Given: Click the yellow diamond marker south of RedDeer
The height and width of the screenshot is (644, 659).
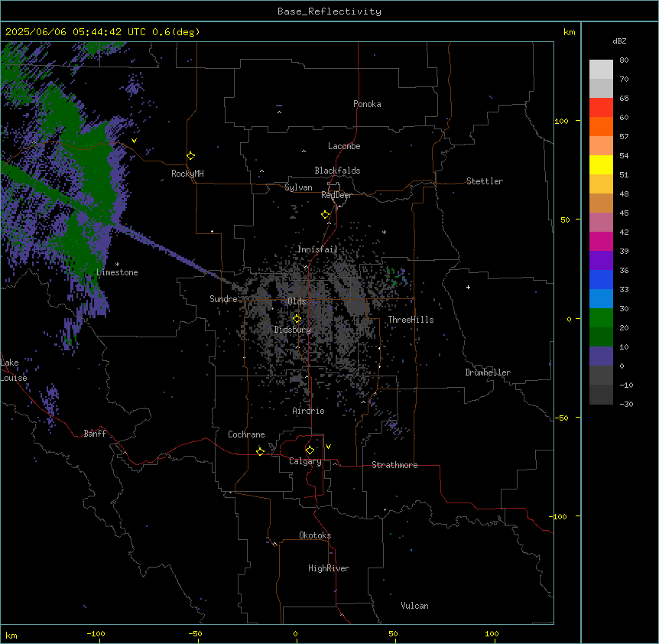Looking at the screenshot, I should (326, 215).
